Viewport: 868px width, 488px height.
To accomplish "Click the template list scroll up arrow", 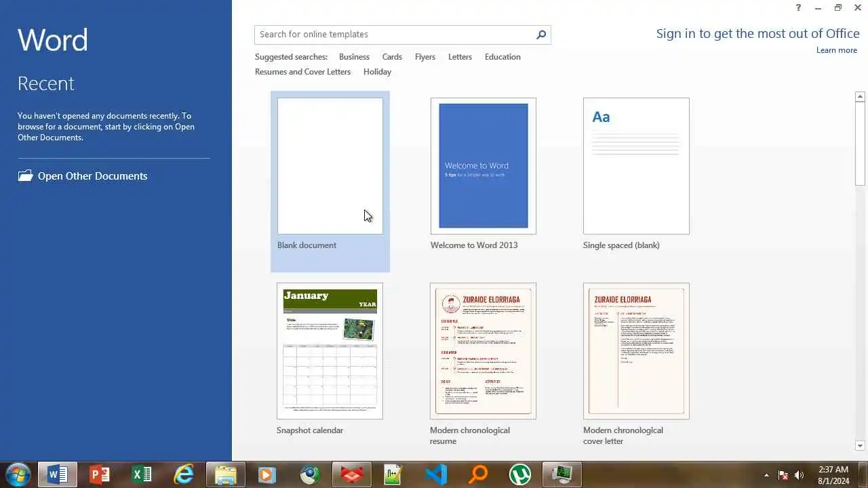I will (860, 97).
